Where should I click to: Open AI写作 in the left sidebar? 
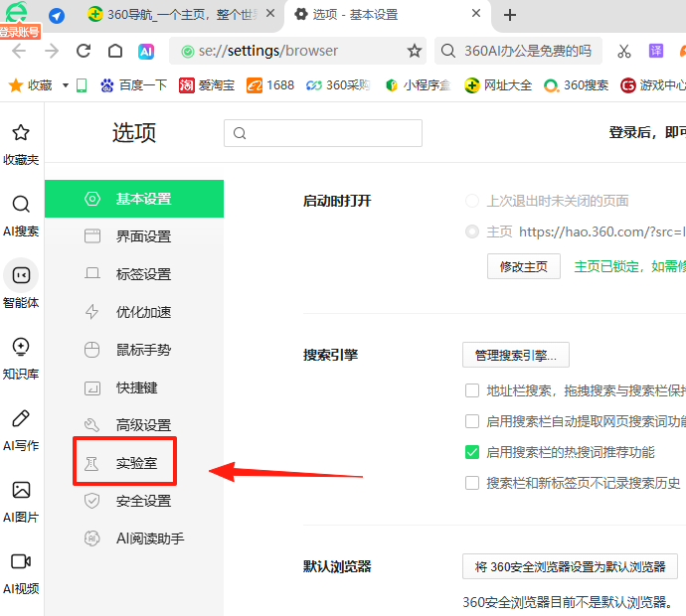click(x=21, y=430)
